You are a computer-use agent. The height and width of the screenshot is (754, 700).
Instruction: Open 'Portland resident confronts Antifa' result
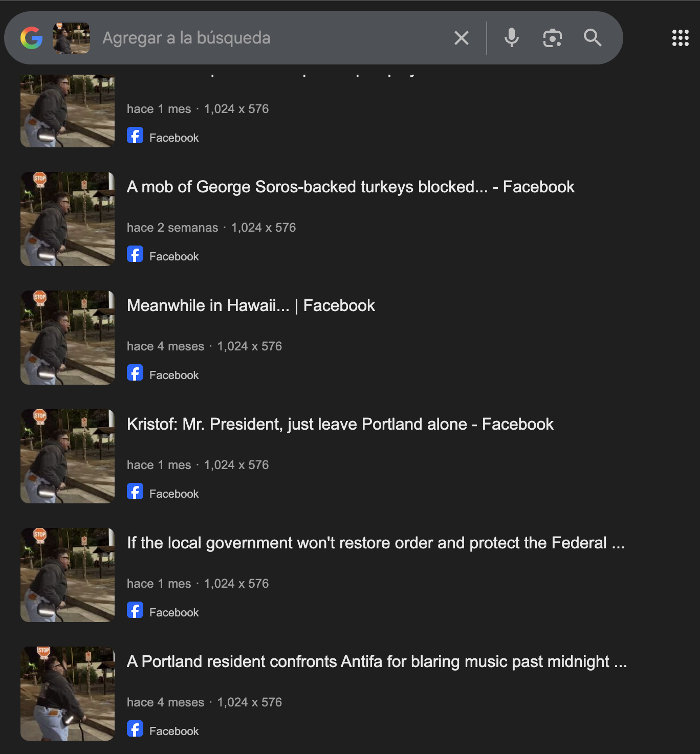click(x=377, y=662)
